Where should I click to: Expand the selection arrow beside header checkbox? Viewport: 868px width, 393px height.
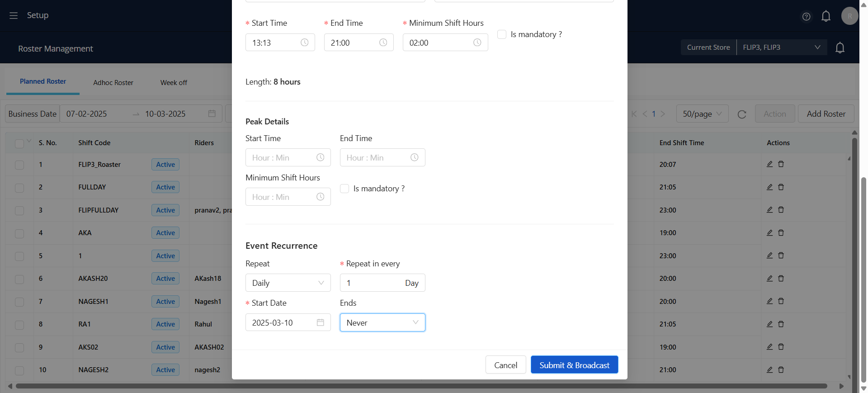tap(29, 141)
